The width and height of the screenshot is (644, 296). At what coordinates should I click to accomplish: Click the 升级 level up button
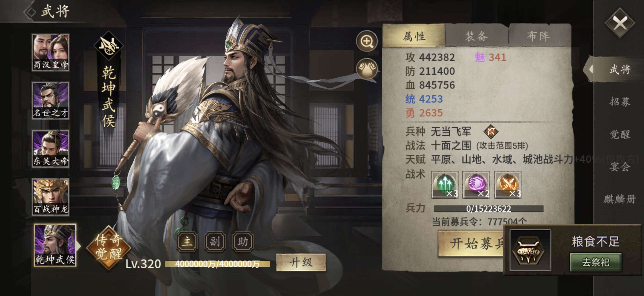(301, 262)
